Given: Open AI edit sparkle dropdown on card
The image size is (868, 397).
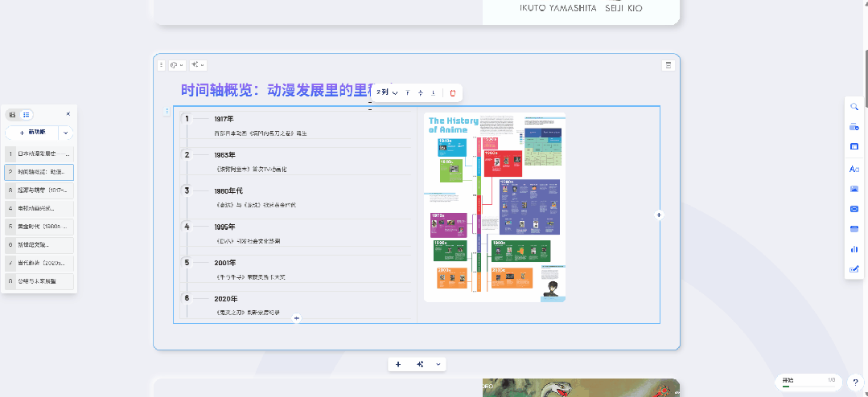Looking at the screenshot, I should tap(198, 65).
